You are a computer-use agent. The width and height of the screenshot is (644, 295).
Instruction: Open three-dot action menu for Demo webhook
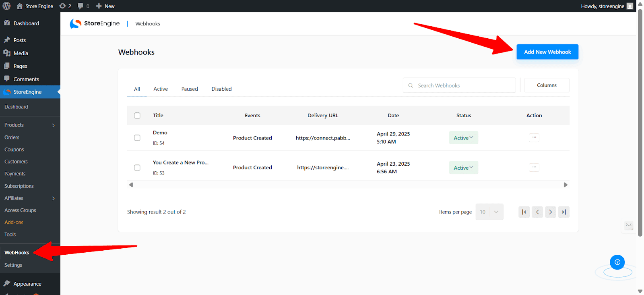click(x=534, y=137)
